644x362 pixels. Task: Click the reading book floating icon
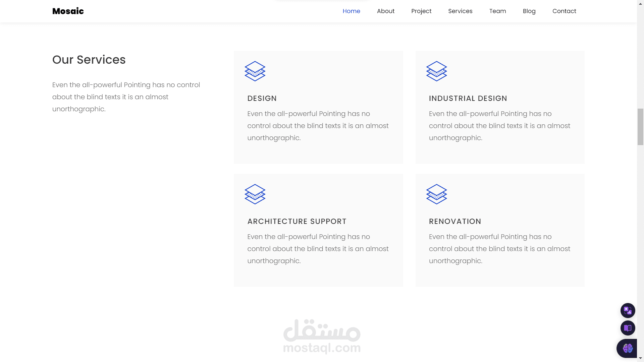pos(628,328)
